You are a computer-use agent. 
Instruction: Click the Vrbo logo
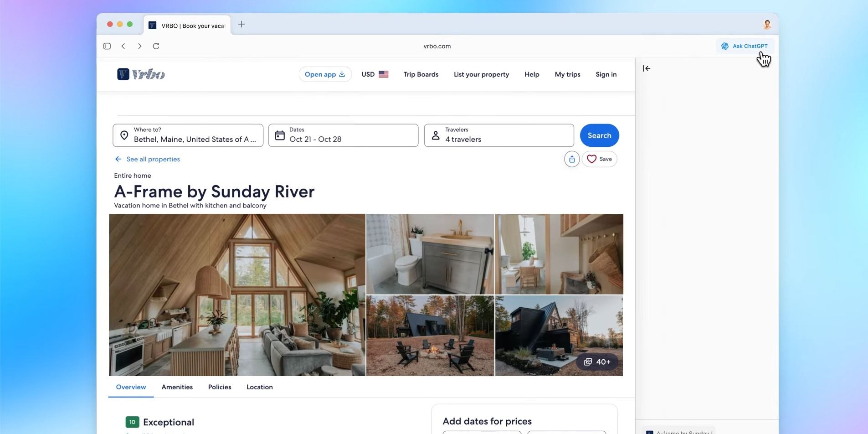coord(141,74)
